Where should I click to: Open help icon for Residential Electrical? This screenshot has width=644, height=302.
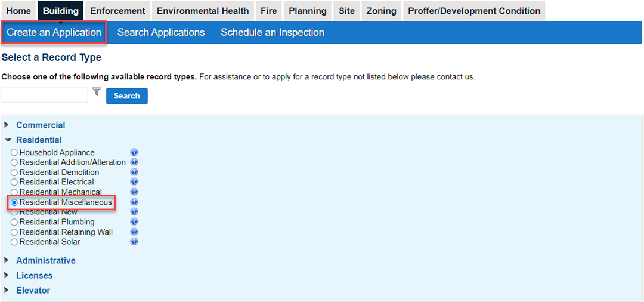[134, 181]
